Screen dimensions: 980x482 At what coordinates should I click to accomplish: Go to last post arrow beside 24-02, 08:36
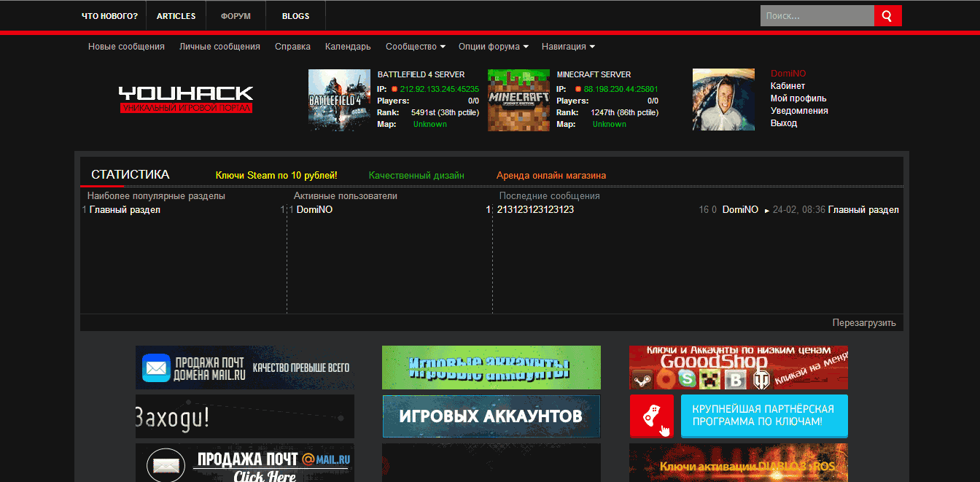pyautogui.click(x=766, y=210)
